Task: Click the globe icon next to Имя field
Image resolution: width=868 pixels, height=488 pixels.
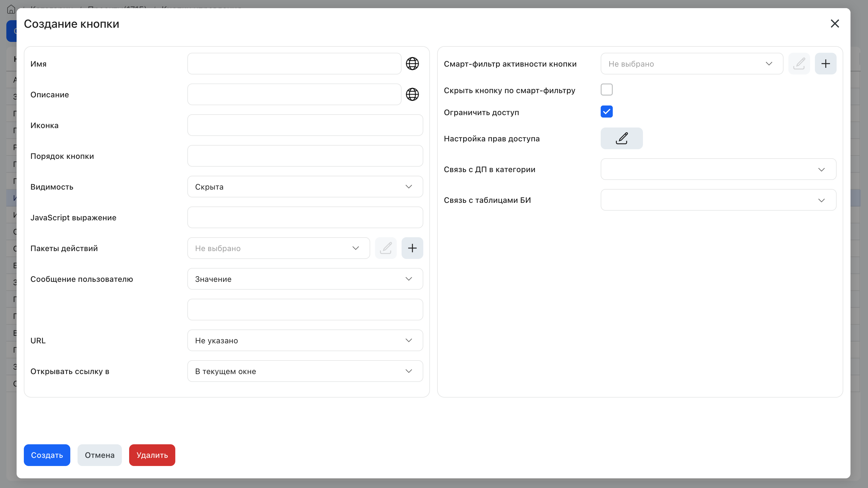Action: coord(412,64)
